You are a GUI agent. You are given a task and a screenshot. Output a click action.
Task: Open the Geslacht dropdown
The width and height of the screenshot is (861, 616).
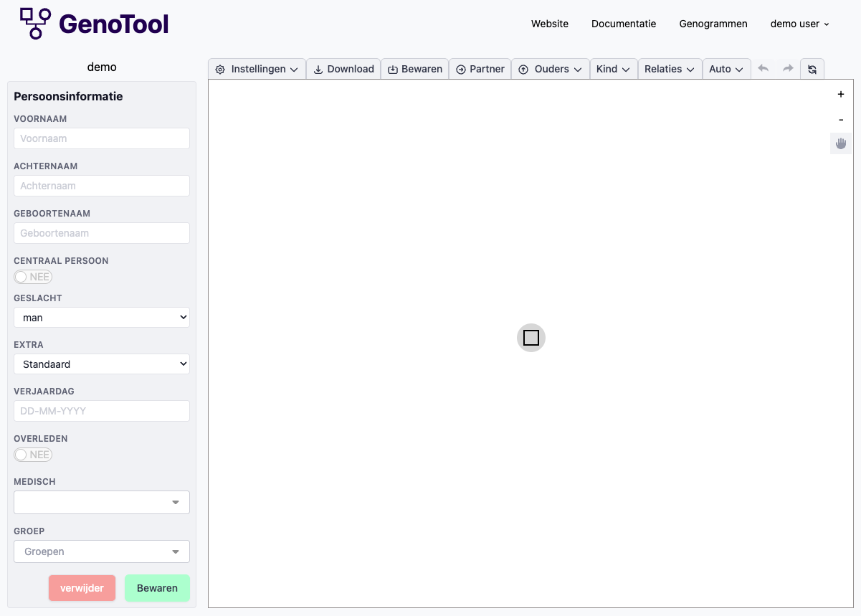[x=102, y=317]
